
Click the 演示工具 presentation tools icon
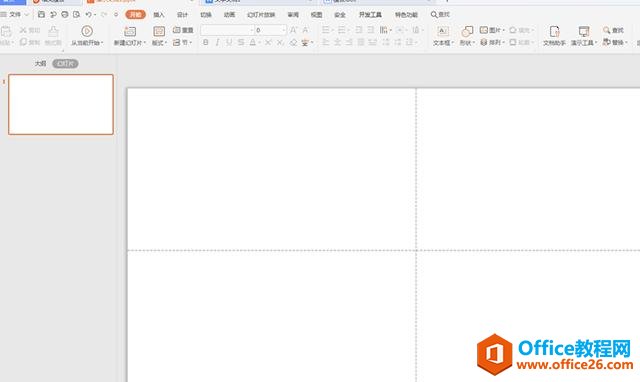pyautogui.click(x=584, y=31)
